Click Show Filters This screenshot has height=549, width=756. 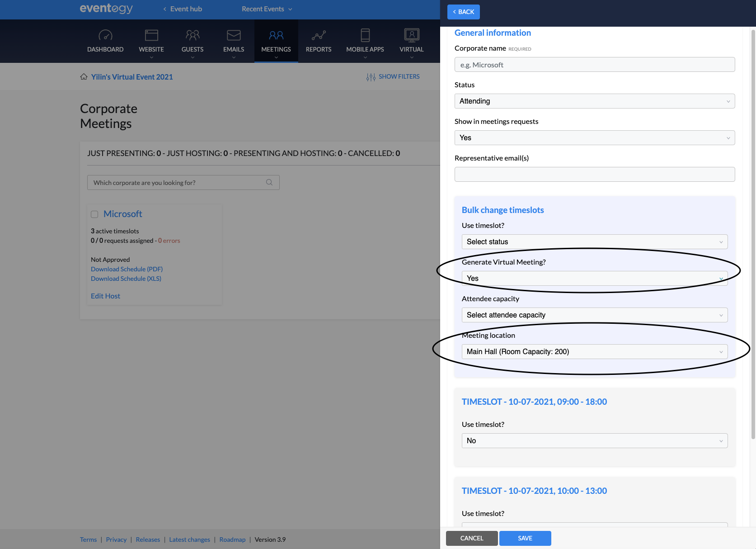399,76
